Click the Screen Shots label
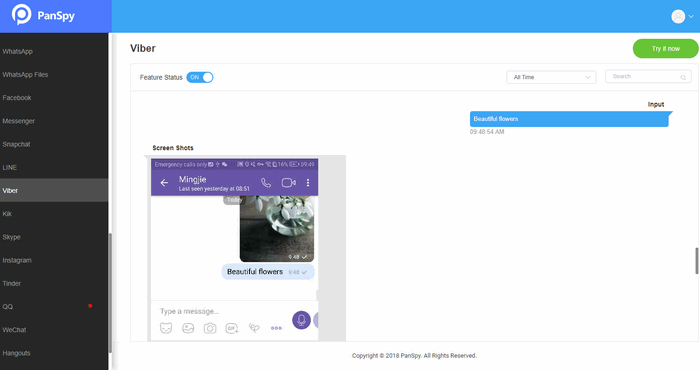The height and width of the screenshot is (370, 700). (173, 148)
